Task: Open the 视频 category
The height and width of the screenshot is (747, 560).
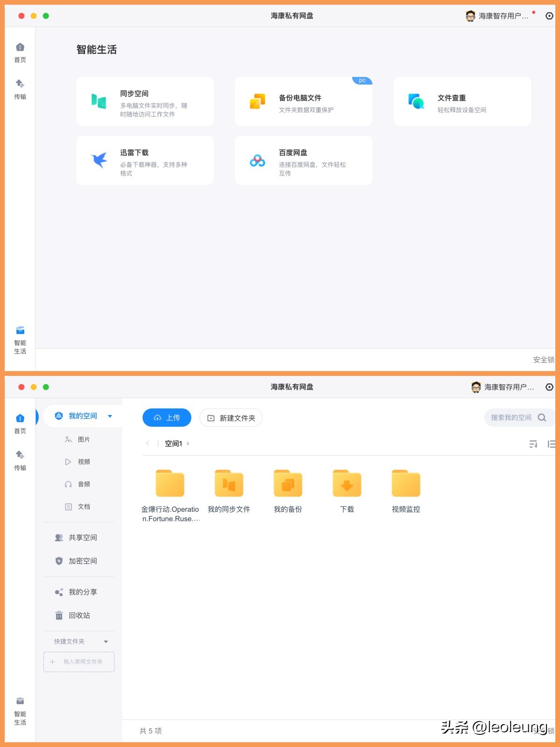Action: pos(79,462)
